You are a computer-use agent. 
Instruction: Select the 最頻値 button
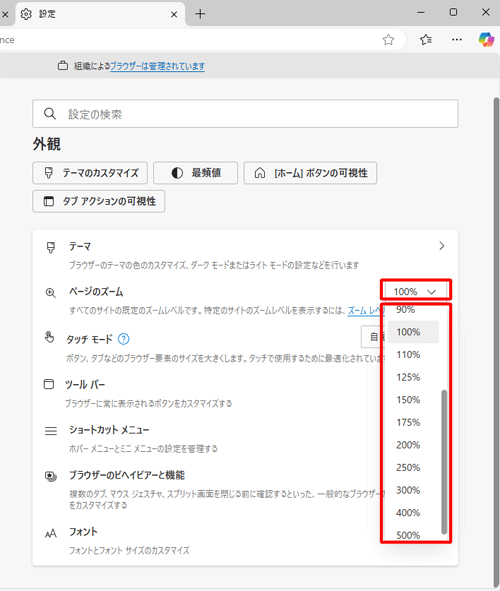click(195, 173)
